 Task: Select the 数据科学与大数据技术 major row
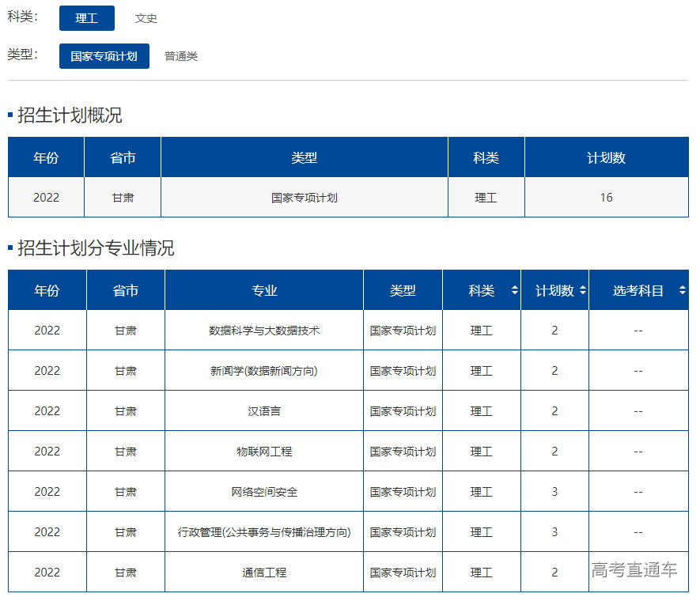(264, 331)
